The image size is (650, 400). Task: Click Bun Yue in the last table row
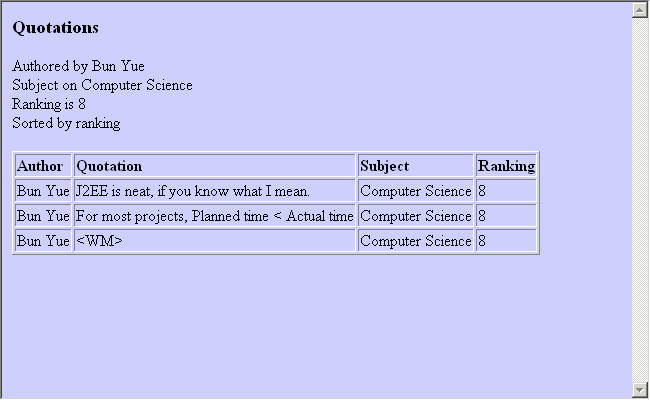click(x=43, y=241)
